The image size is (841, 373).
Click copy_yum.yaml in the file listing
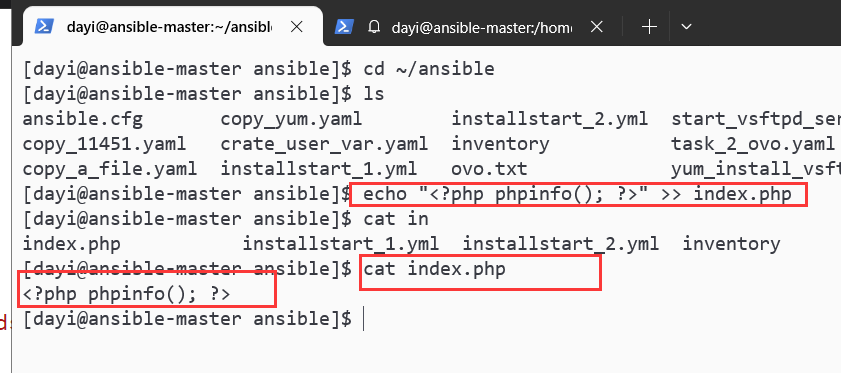point(291,119)
